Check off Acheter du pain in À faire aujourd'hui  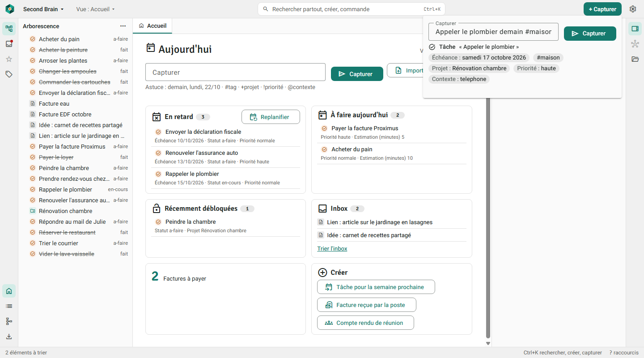(x=325, y=149)
